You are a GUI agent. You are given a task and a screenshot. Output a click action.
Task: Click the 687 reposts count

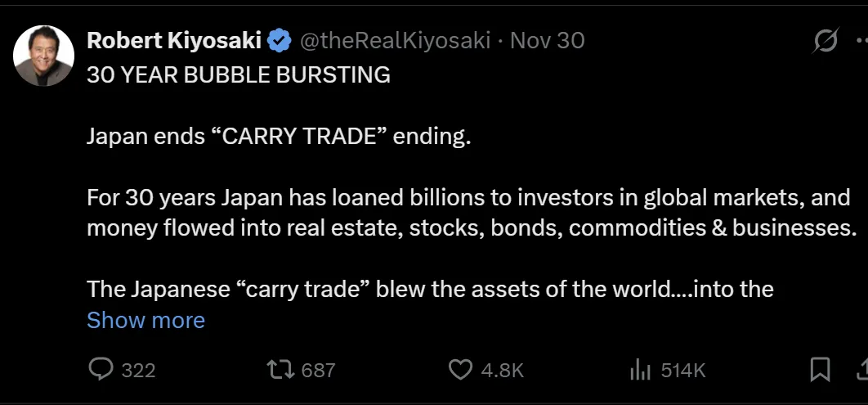pyautogui.click(x=318, y=371)
